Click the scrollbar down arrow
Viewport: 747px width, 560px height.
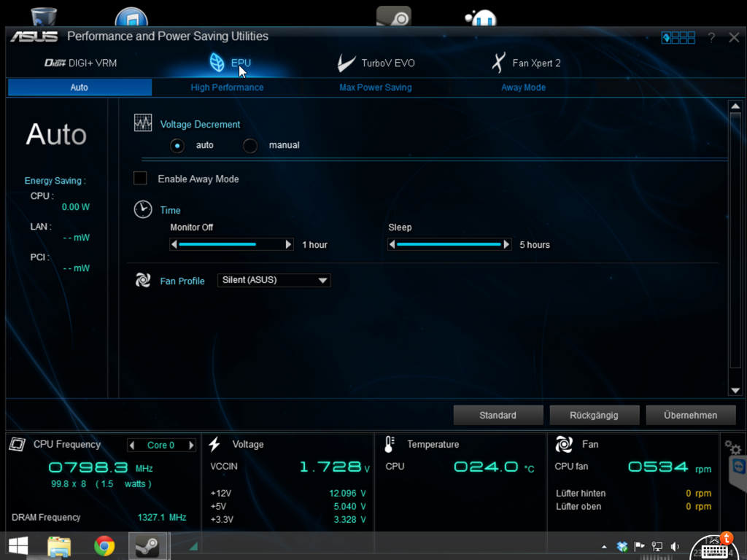(x=735, y=391)
